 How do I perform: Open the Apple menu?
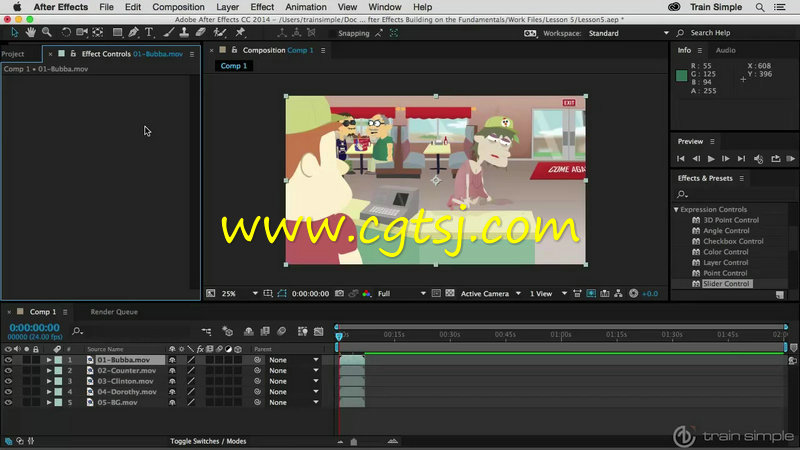17,7
